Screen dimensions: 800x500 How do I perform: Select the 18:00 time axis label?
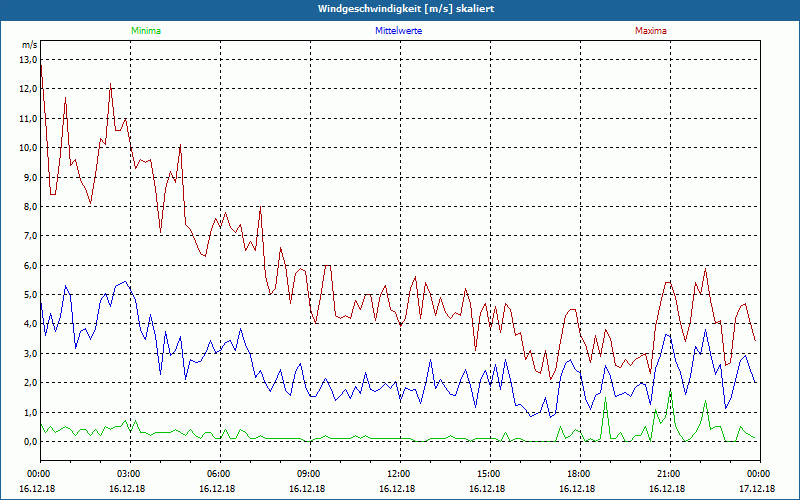tap(580, 474)
